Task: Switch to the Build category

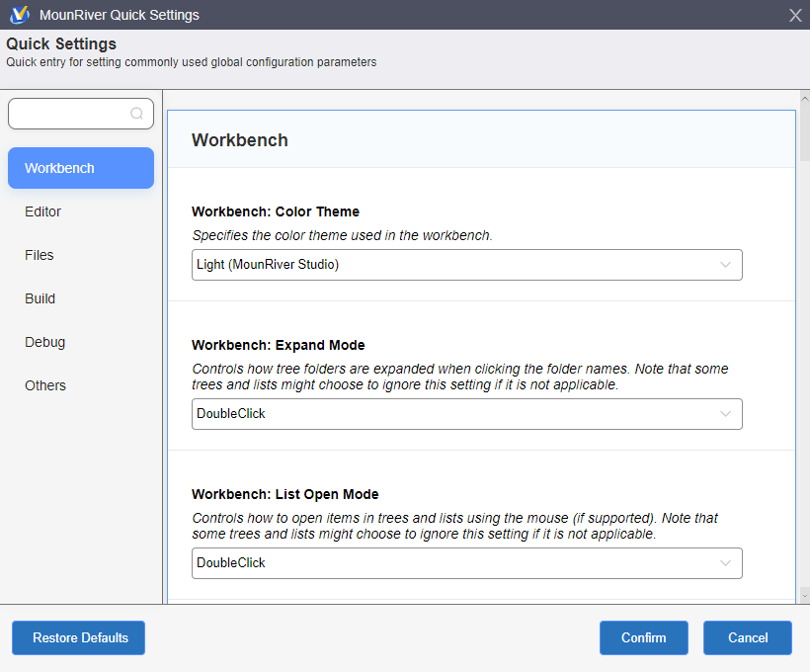Action: 40,298
